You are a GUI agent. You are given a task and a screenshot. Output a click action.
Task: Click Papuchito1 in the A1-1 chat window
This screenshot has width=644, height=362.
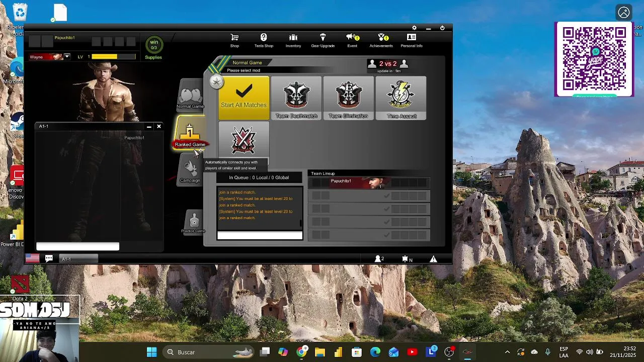pyautogui.click(x=134, y=138)
